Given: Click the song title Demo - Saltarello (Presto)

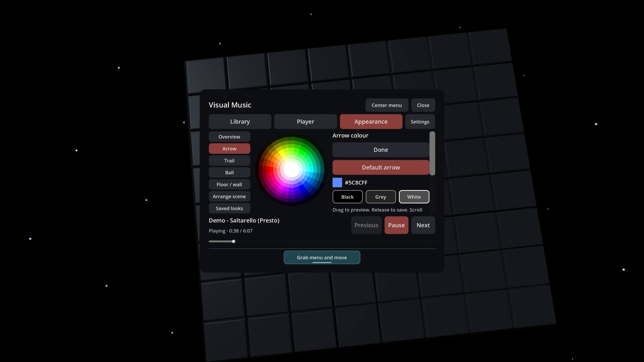Looking at the screenshot, I should [x=244, y=220].
